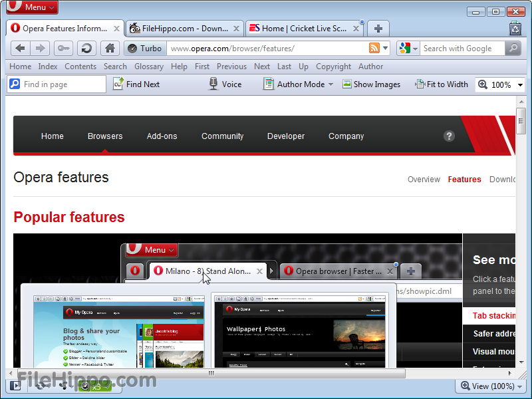Open the Overview page link
The image size is (532, 399).
424,179
